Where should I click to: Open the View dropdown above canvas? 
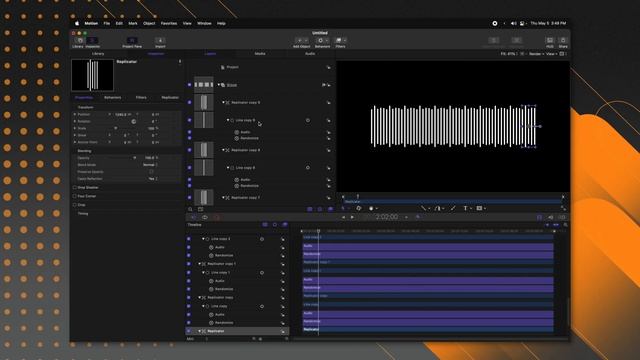click(x=551, y=54)
